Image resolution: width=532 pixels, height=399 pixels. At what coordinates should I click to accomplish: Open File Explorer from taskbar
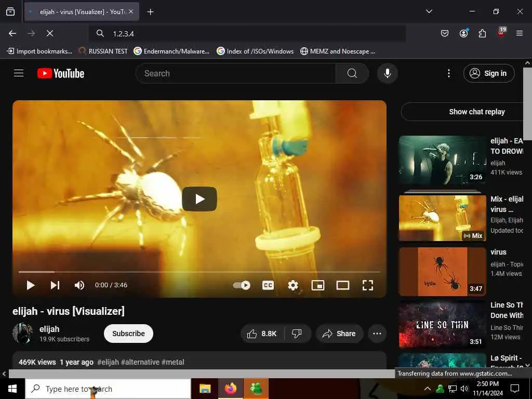pyautogui.click(x=205, y=389)
